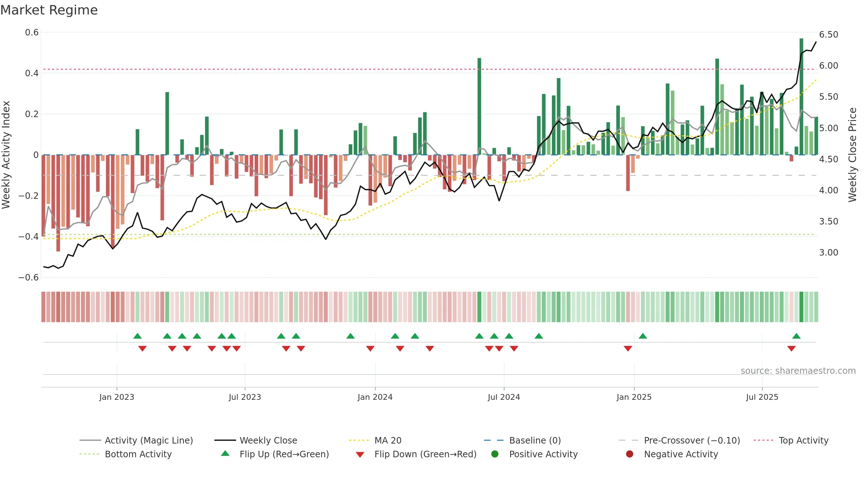Click the Flip Up green triangle legend icon
Viewport: 868px width, 488px height.
coord(225,453)
